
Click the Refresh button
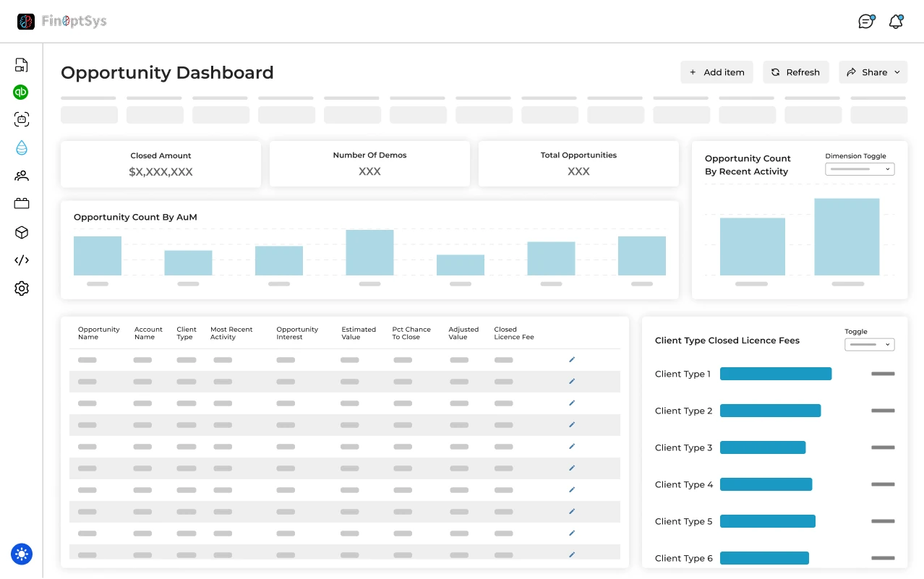[796, 72]
